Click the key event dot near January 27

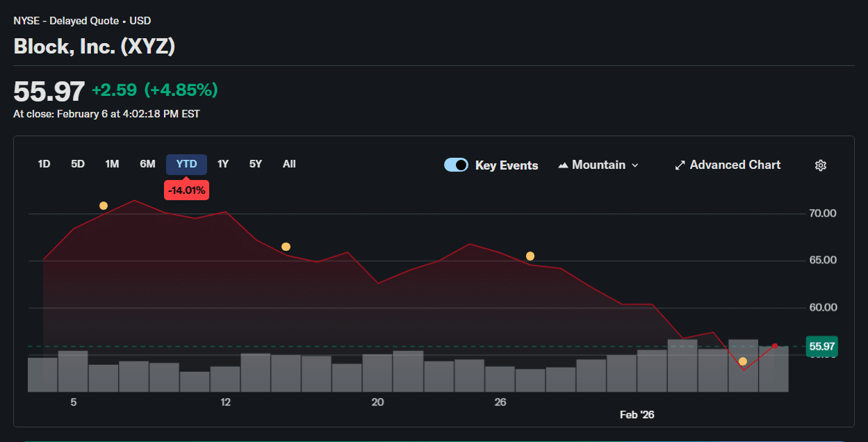pyautogui.click(x=530, y=256)
